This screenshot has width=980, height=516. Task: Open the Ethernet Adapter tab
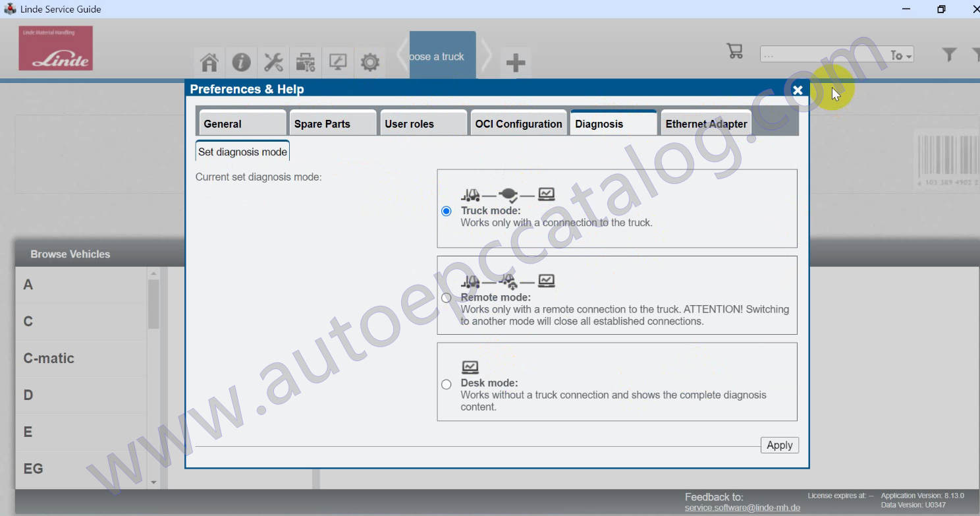pos(706,123)
